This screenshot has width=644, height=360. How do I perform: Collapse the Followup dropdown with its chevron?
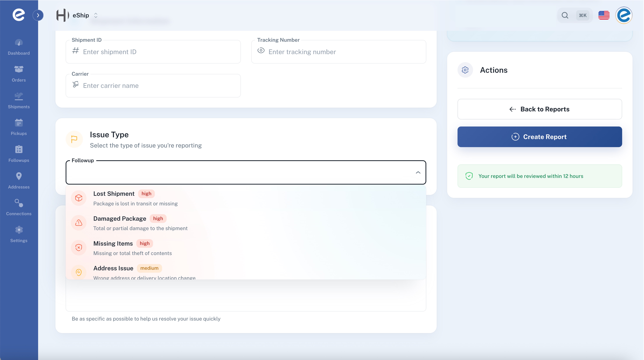[418, 172]
